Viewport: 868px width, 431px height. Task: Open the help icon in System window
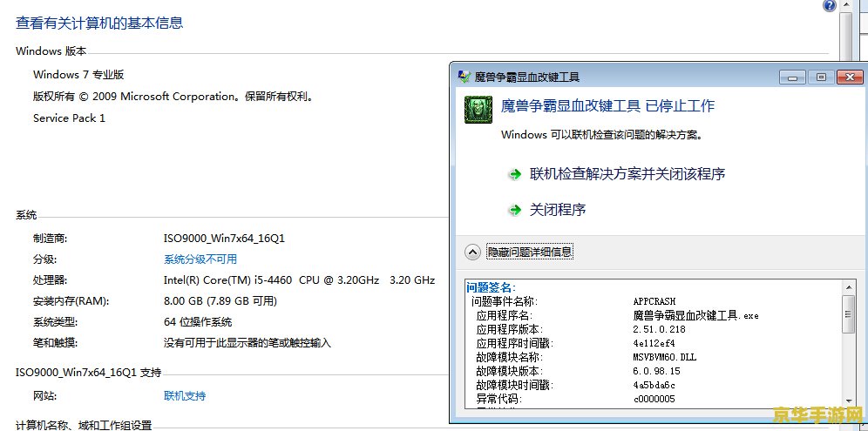pos(830,5)
